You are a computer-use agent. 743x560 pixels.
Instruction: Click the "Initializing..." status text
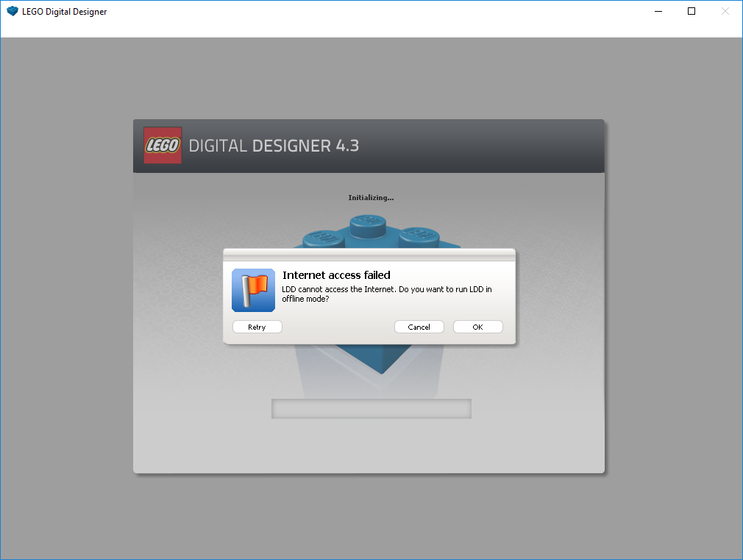(371, 197)
